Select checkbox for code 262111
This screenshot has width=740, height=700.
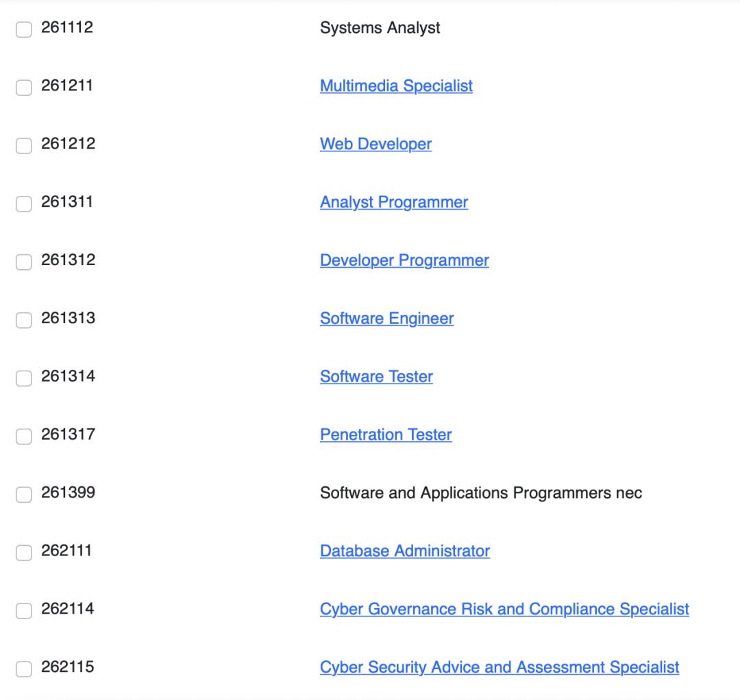click(24, 553)
